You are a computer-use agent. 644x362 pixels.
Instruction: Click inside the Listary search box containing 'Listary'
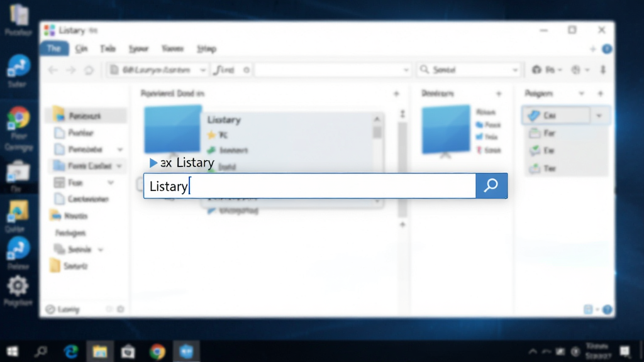pyautogui.click(x=309, y=186)
